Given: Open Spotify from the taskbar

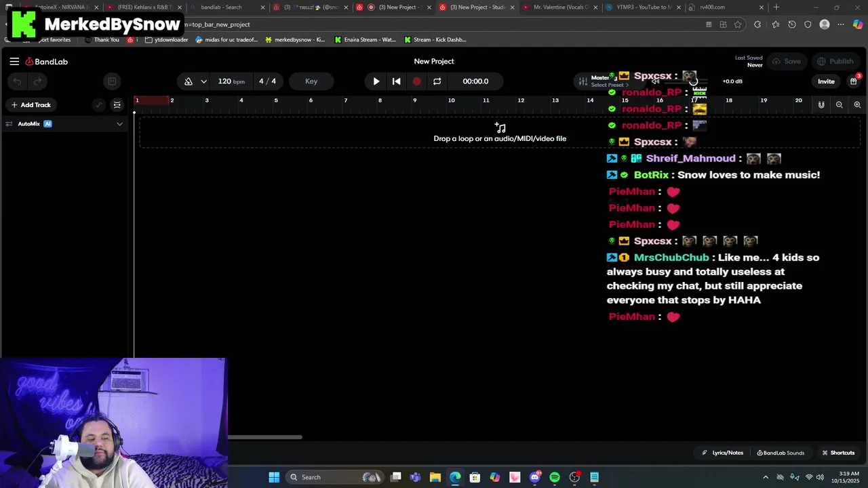Looking at the screenshot, I should [x=555, y=477].
